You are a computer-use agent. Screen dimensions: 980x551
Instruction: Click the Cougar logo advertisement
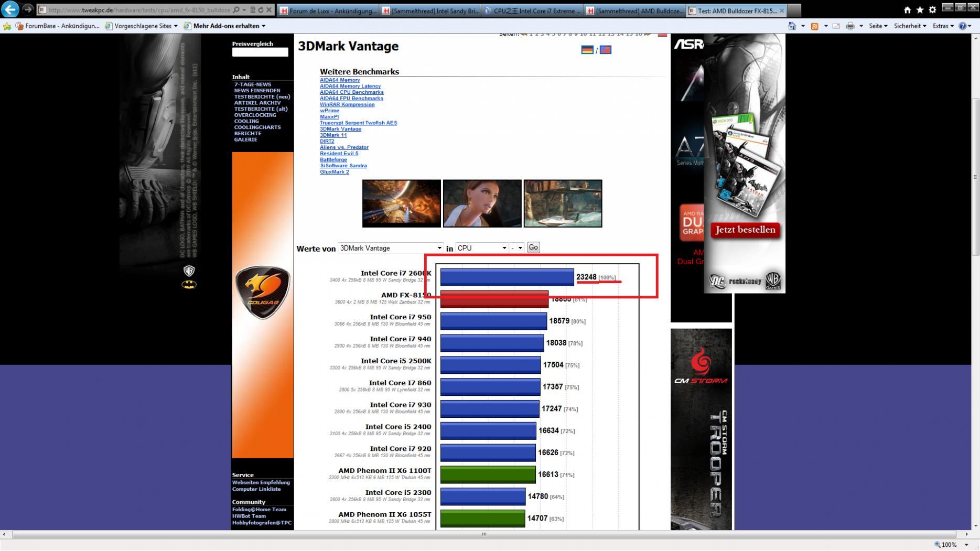[x=262, y=292]
